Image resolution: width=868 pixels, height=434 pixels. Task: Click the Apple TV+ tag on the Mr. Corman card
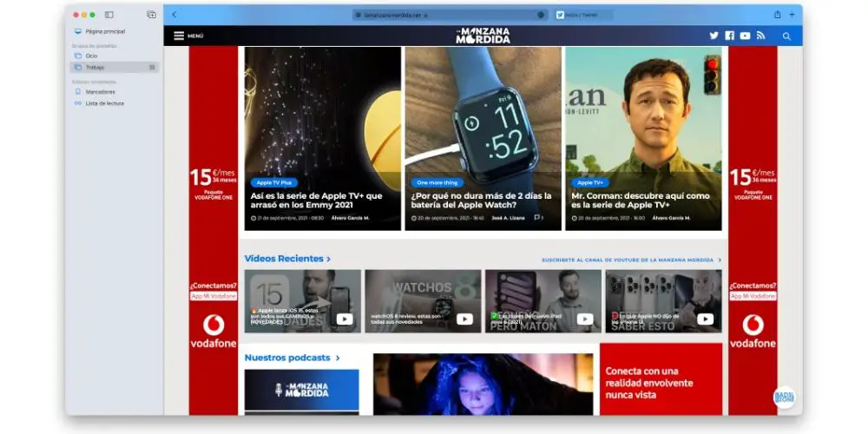tap(589, 182)
